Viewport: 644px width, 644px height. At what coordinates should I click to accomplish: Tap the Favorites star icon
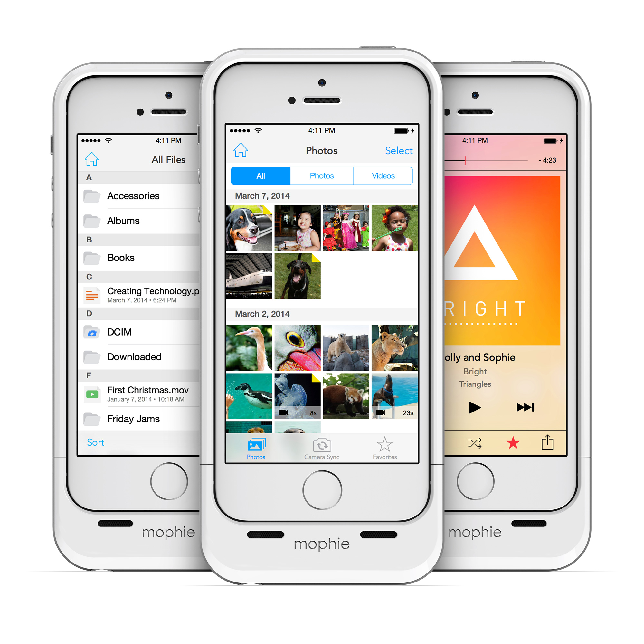coord(383,442)
